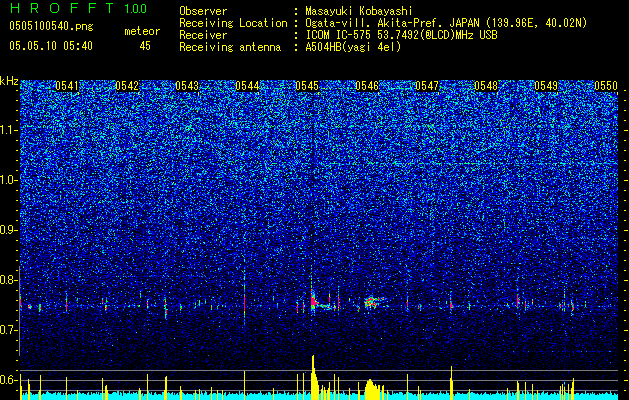
Task: Click the bright meteor echo at 0545 in spectrogram
Action: pos(314,300)
